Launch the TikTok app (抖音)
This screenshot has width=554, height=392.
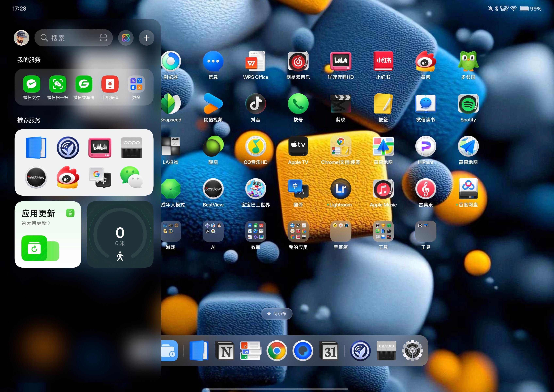pos(255,104)
